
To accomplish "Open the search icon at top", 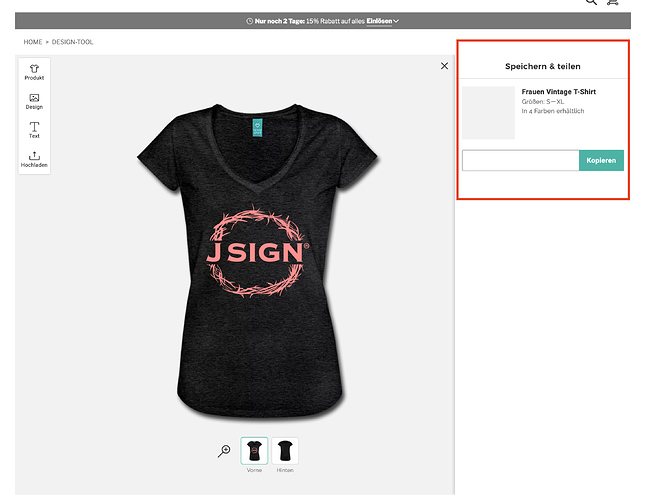I will click(592, 2).
